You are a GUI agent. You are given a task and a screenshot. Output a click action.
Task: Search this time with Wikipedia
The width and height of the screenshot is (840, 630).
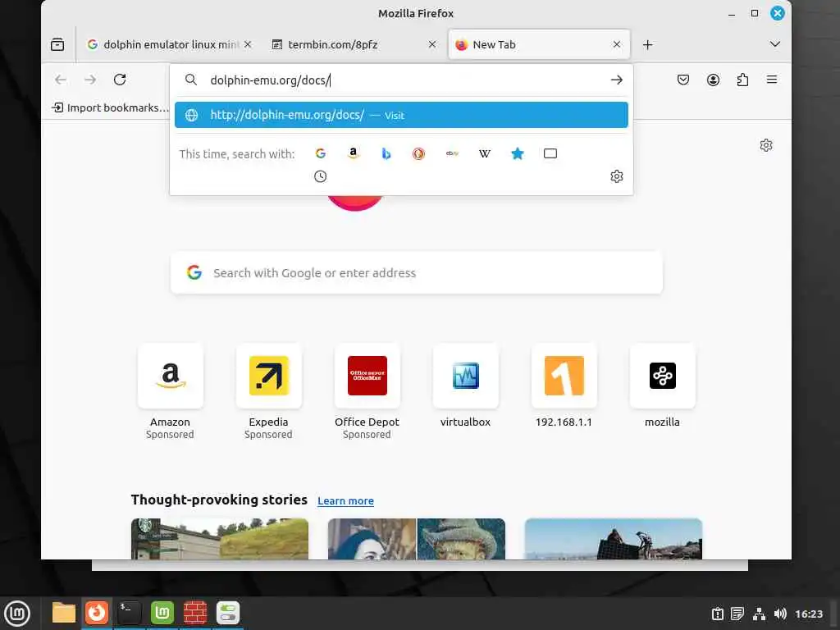pos(484,153)
